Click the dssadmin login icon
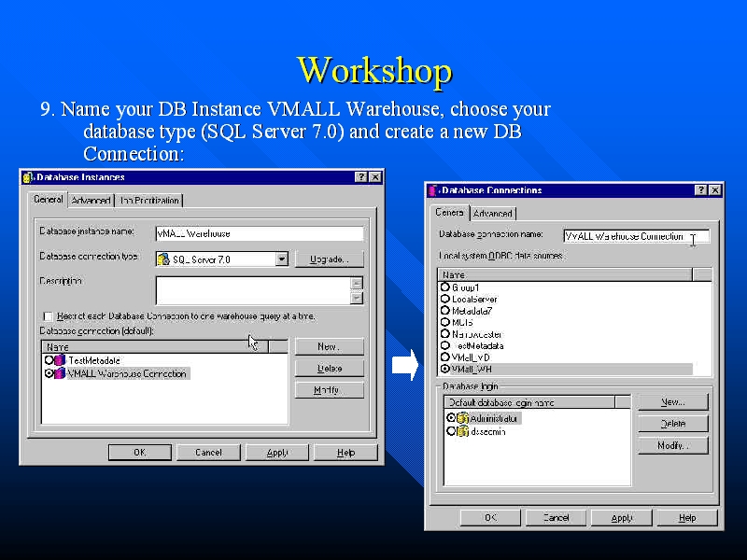 (x=462, y=431)
